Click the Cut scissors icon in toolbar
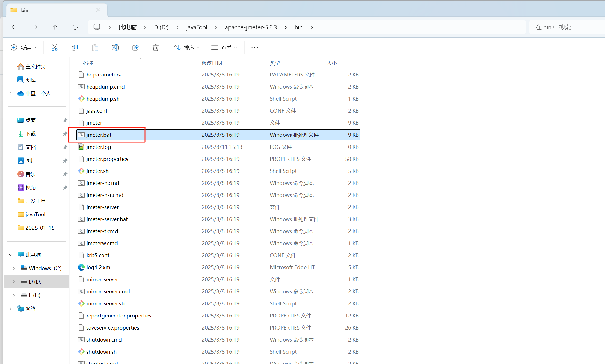Viewport: 605px width, 364px height. [x=54, y=48]
